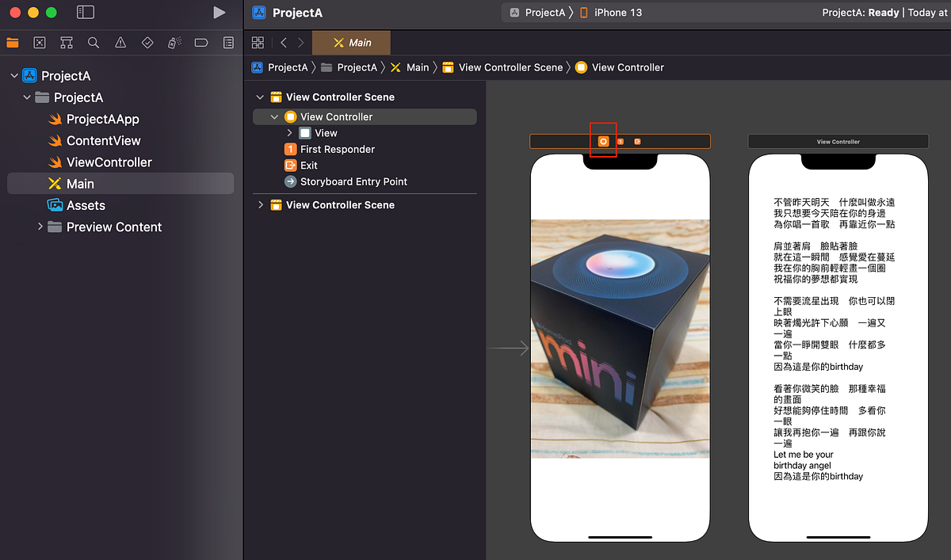Select the Exit icon in the scene dock
Screen dimensions: 951x560
[639, 140]
